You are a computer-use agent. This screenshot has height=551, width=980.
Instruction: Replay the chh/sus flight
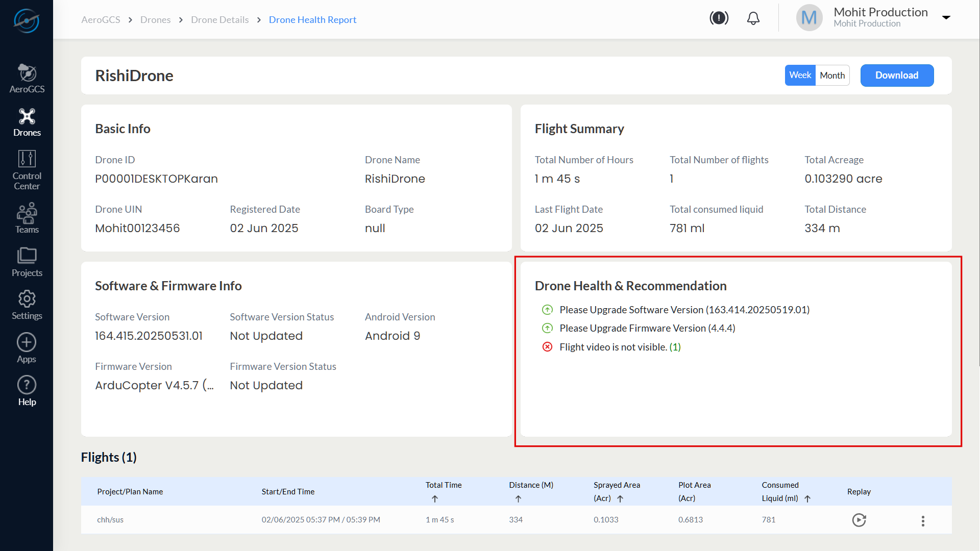[859, 520]
